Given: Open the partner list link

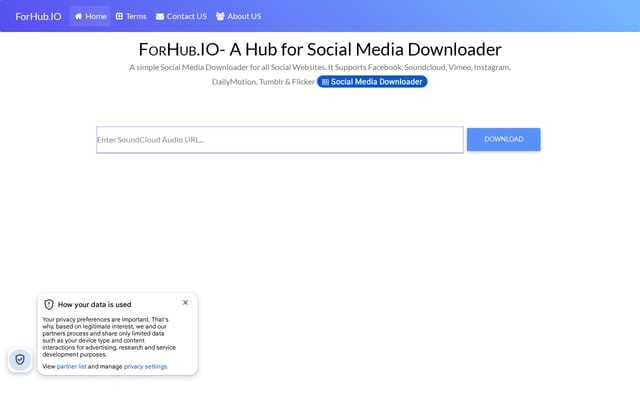Looking at the screenshot, I should coord(71,367).
